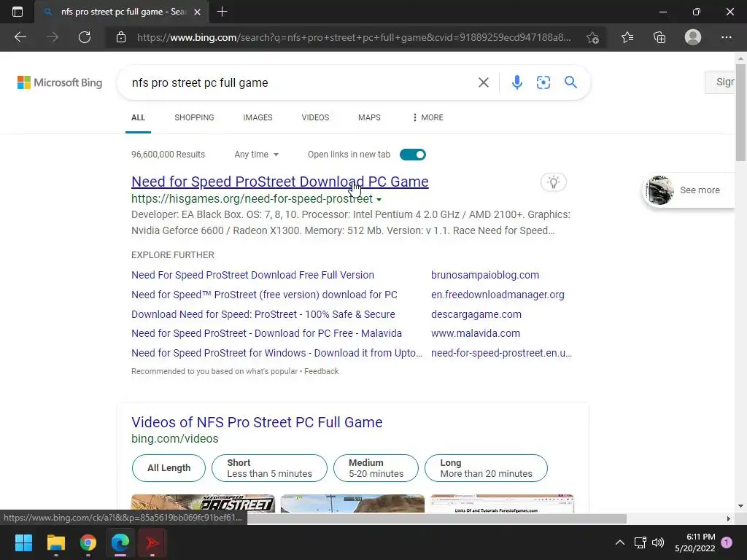Show hidden system tray icons

click(x=620, y=542)
